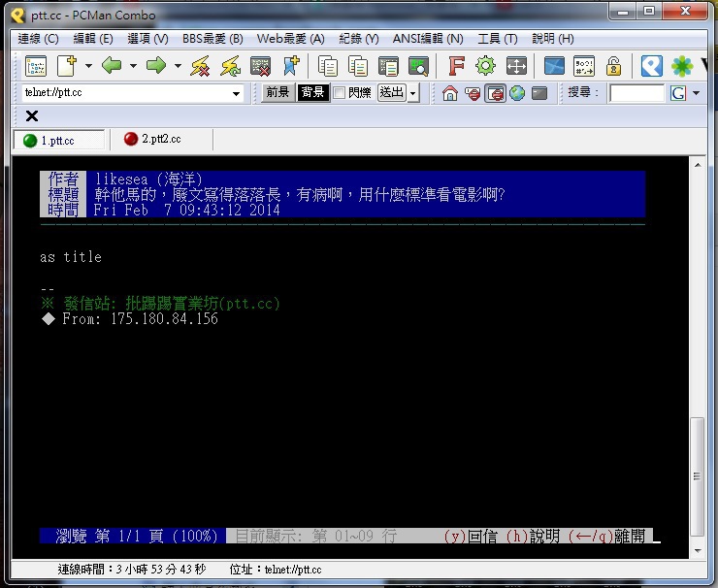Click the green forward arrow
The image size is (718, 588).
tap(156, 66)
